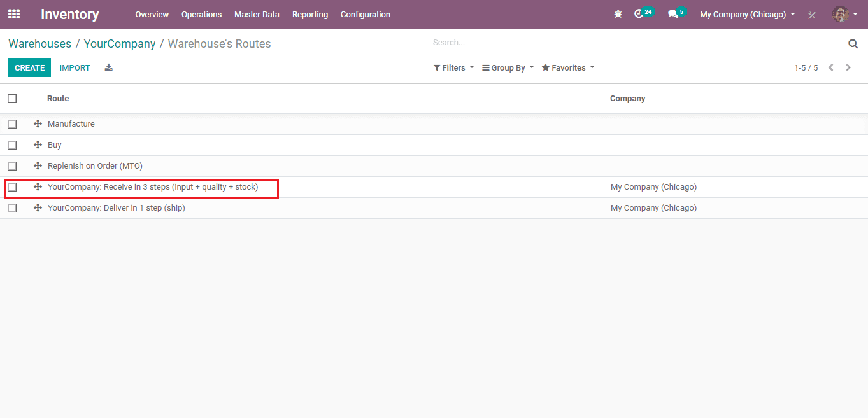The image size is (868, 418).
Task: Go to next page arrow
Action: tap(848, 67)
